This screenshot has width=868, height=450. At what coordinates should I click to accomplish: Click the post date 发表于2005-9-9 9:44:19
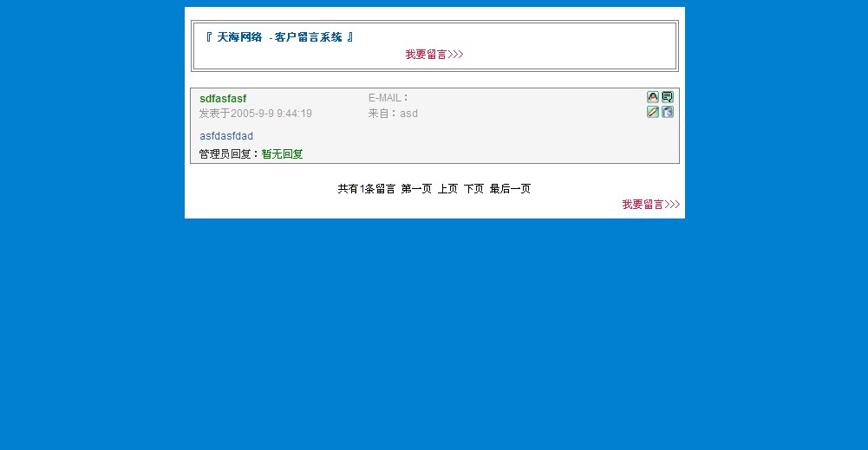(256, 114)
